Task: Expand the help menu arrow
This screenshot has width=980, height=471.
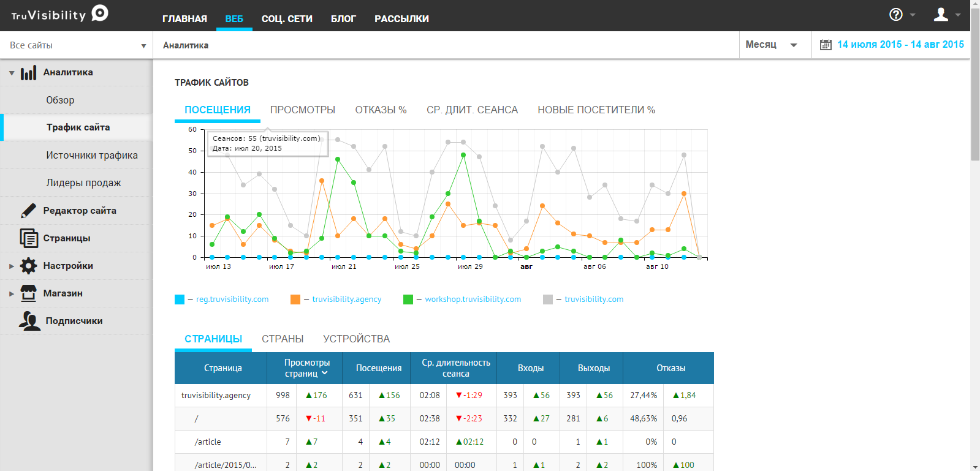Action: 913,15
